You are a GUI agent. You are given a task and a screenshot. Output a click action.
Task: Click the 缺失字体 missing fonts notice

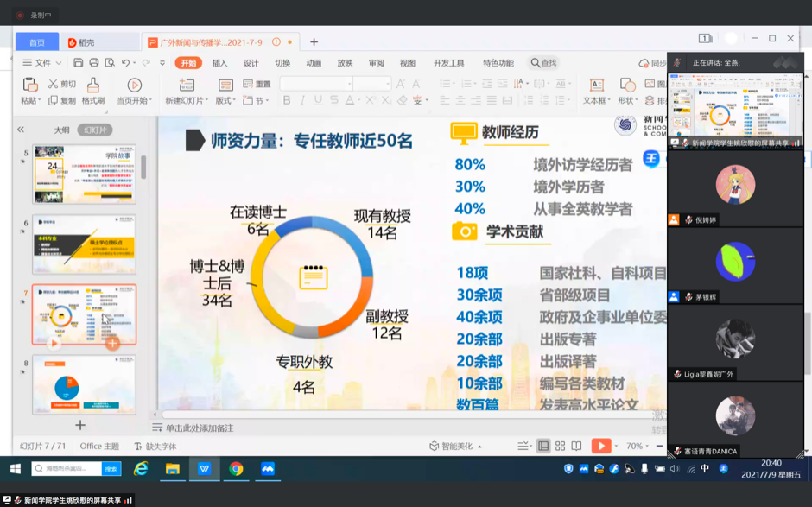[x=155, y=446]
